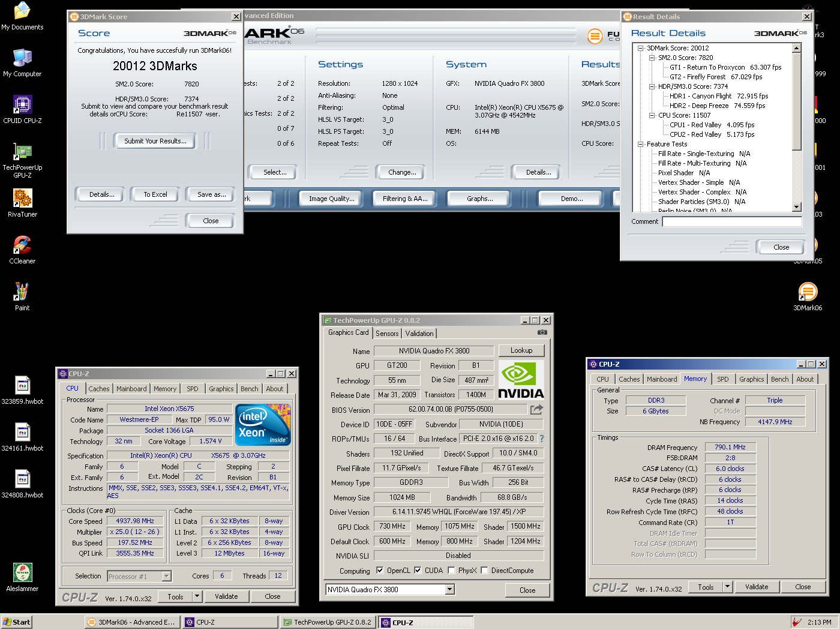Open Processor #1 selection dropdown in CPU-Z

167,576
